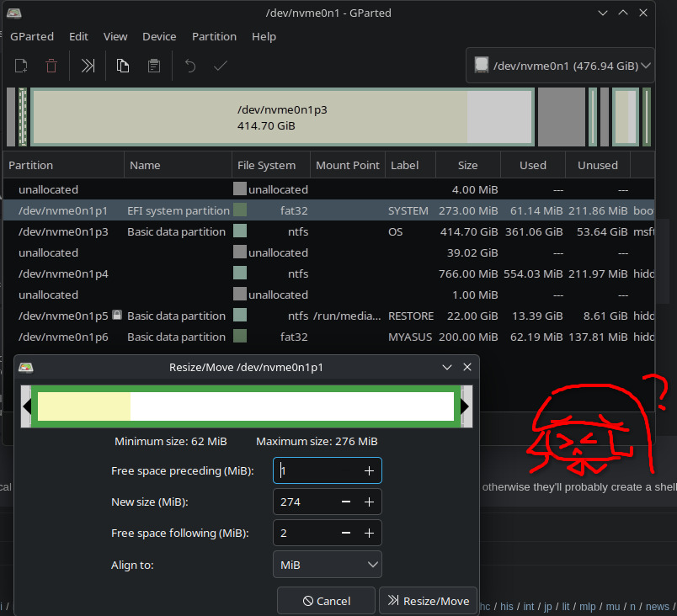
Task: Decrease Free space following with minus
Action: tap(346, 534)
